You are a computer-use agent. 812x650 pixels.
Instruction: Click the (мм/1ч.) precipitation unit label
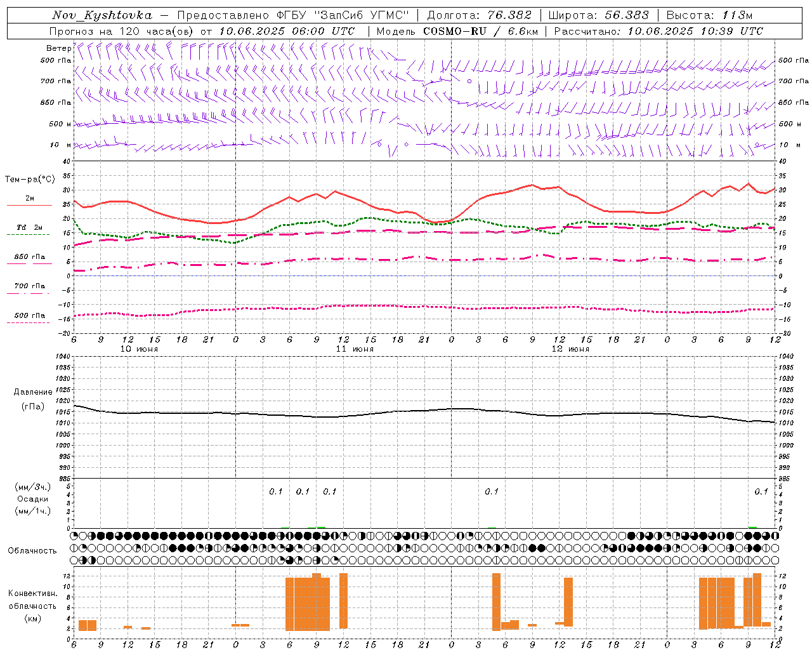pyautogui.click(x=32, y=511)
